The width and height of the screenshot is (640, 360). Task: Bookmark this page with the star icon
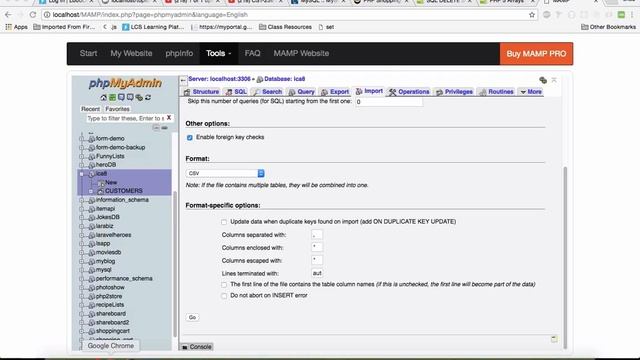coord(532,15)
